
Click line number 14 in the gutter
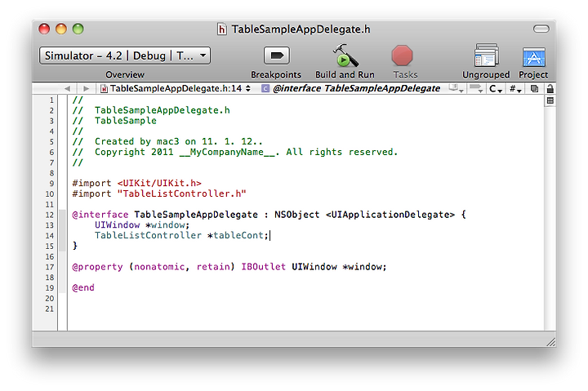pos(50,236)
